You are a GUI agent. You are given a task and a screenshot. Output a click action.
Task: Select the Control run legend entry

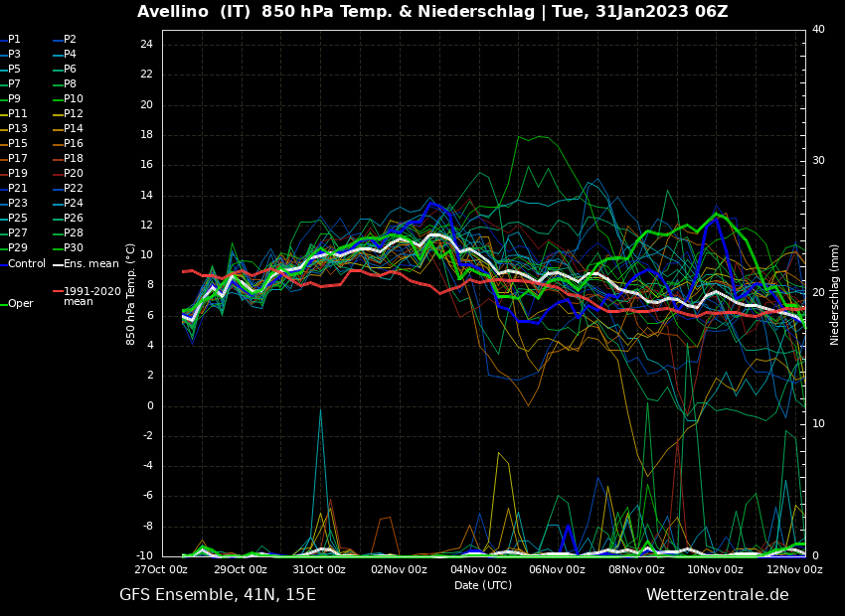(x=27, y=264)
